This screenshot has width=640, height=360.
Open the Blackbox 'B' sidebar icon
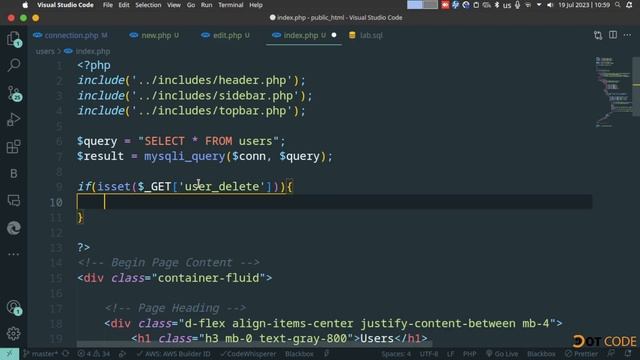tap(14, 173)
